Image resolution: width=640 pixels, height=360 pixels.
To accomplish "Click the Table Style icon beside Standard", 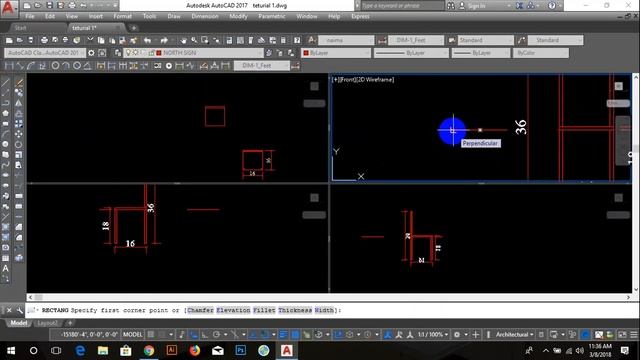I will tap(451, 40).
